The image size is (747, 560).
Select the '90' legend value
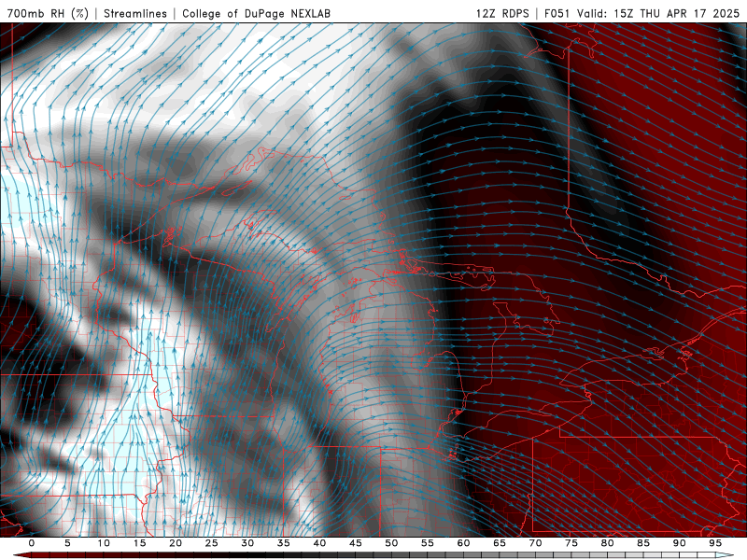click(679, 543)
